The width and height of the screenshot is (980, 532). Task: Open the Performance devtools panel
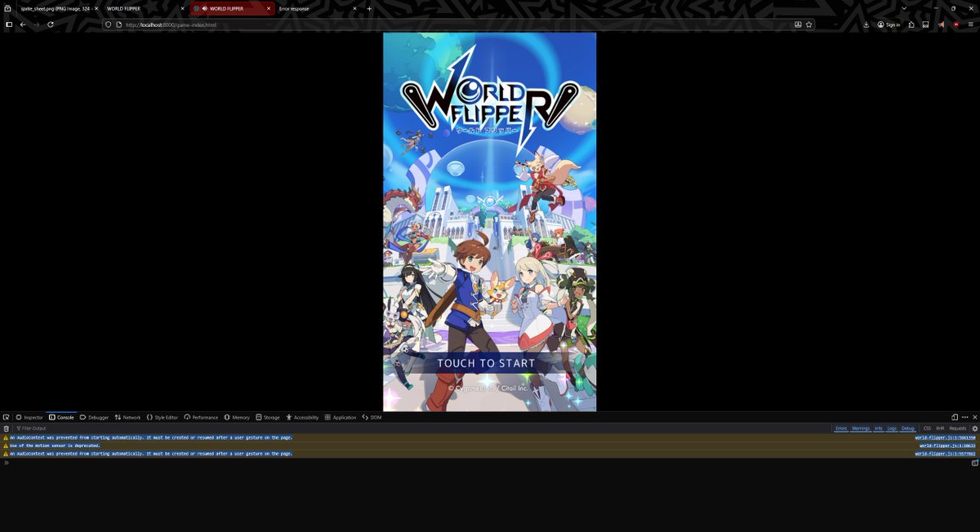(x=201, y=417)
